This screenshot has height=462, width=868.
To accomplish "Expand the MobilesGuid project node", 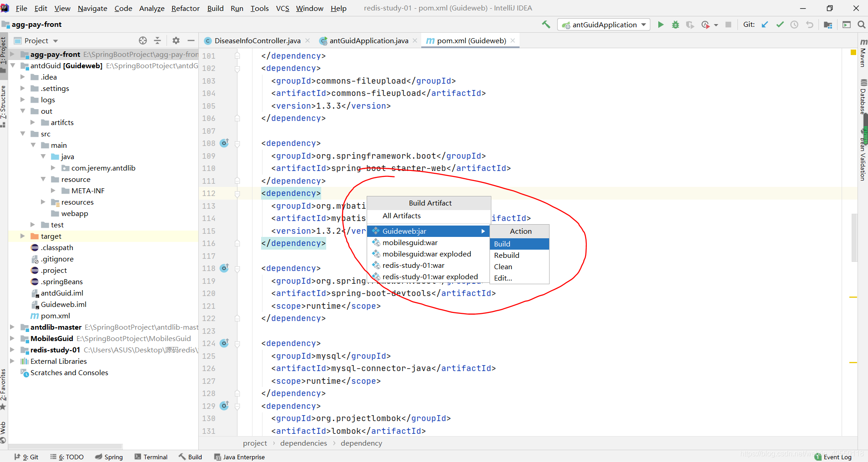I will tap(13, 338).
